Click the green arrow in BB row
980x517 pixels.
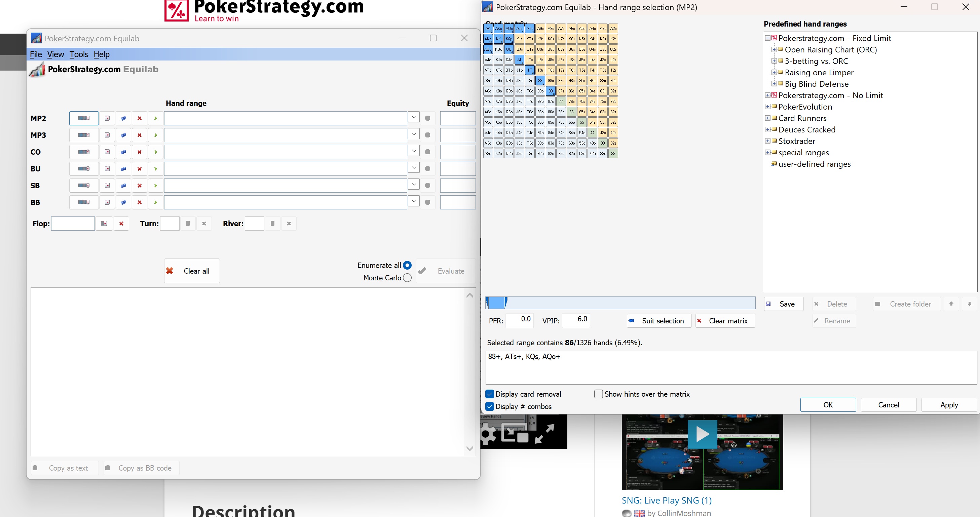tap(156, 202)
